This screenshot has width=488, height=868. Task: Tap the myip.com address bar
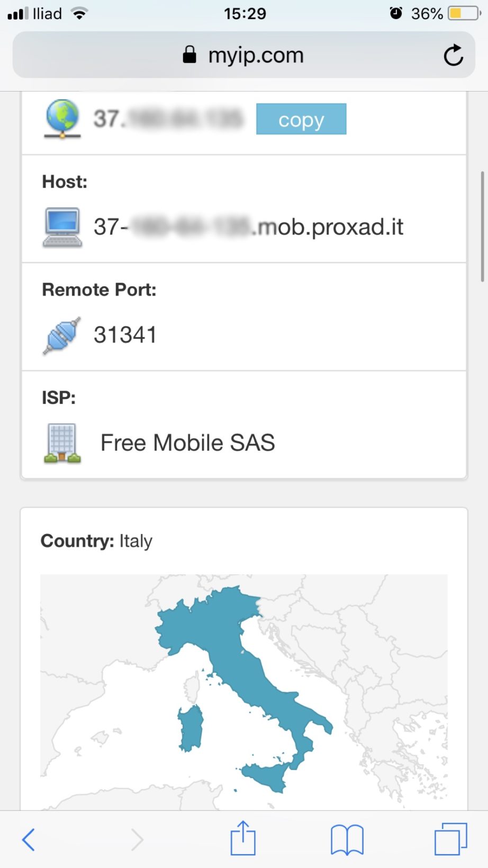click(x=256, y=55)
